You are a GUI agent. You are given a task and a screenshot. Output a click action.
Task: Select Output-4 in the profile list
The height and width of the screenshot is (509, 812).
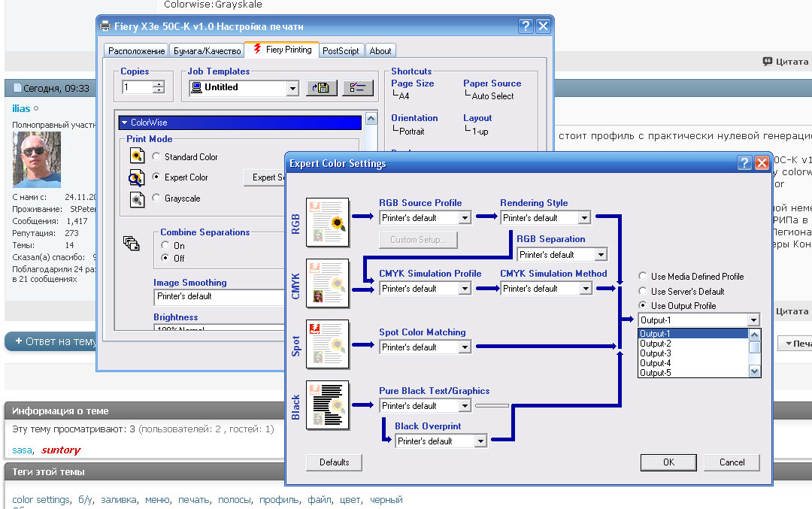click(x=693, y=363)
